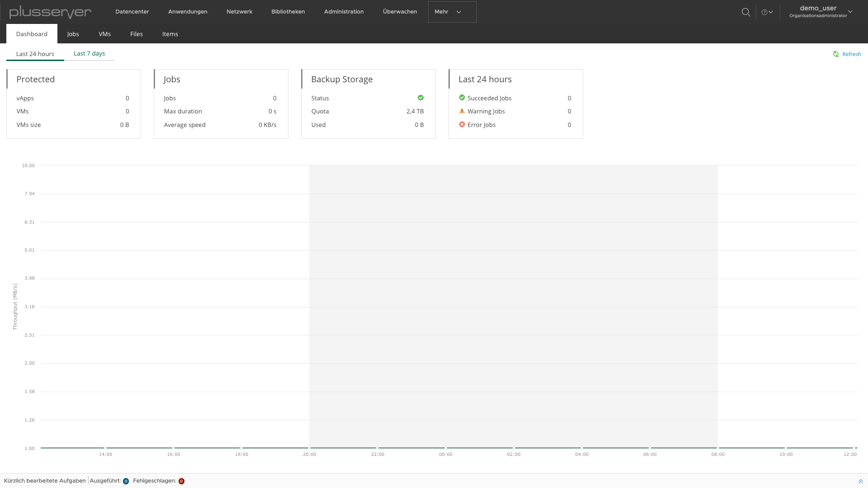
Task: Switch to the Last 24 hours tab
Action: click(x=35, y=53)
